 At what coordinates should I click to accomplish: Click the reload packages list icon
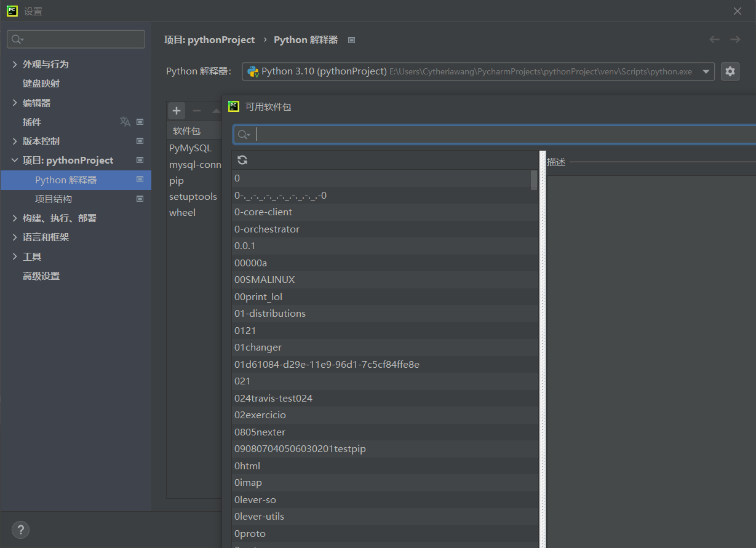242,160
